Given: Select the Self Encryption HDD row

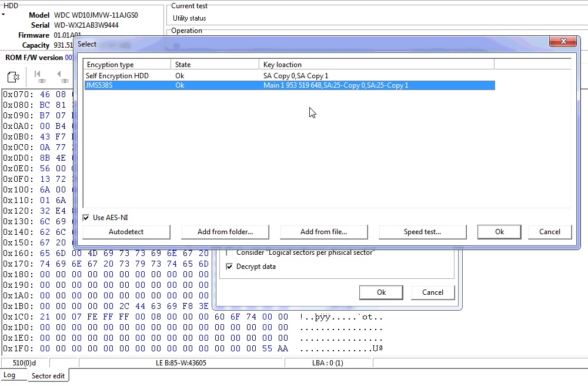Looking at the screenshot, I should (289, 76).
